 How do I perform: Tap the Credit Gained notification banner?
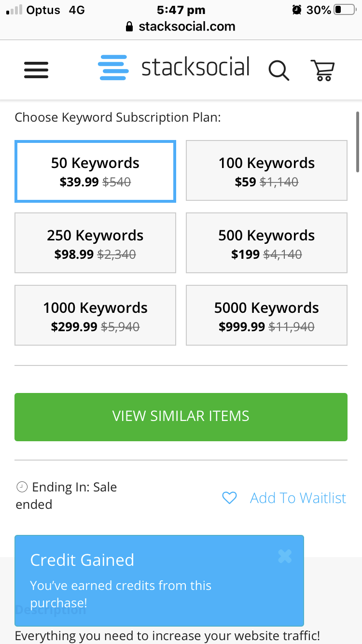pos(159,581)
